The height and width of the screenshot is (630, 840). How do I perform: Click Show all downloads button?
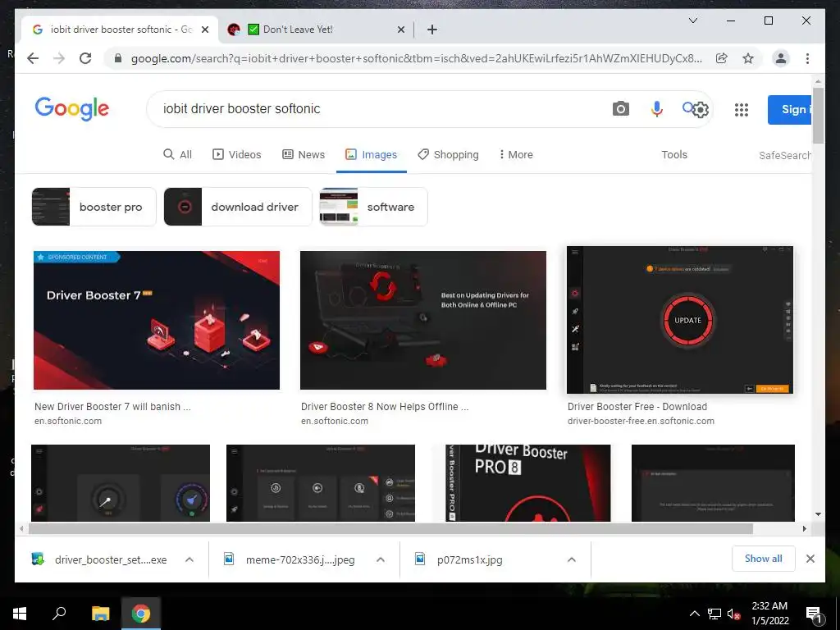pos(764,559)
